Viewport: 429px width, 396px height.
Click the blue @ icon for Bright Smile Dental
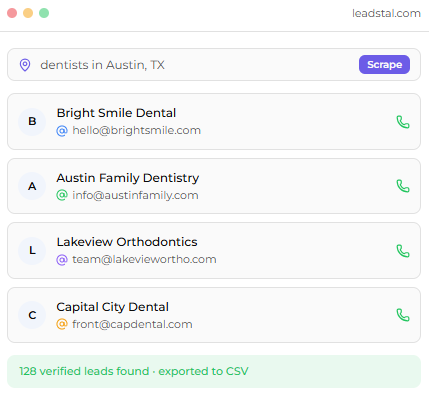[x=62, y=131]
